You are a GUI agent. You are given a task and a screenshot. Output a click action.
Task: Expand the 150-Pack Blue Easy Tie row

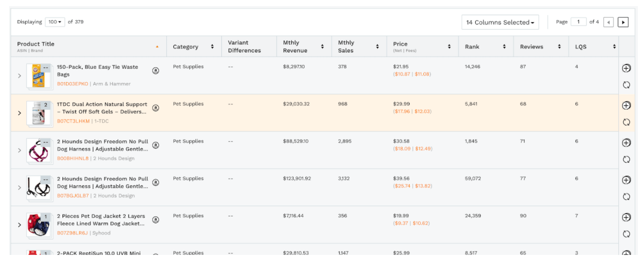20,76
